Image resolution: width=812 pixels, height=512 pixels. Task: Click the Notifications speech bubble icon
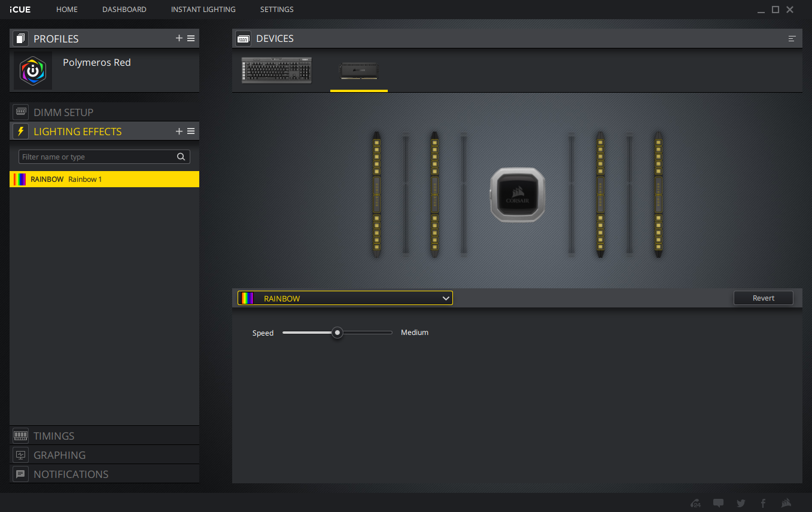21,474
